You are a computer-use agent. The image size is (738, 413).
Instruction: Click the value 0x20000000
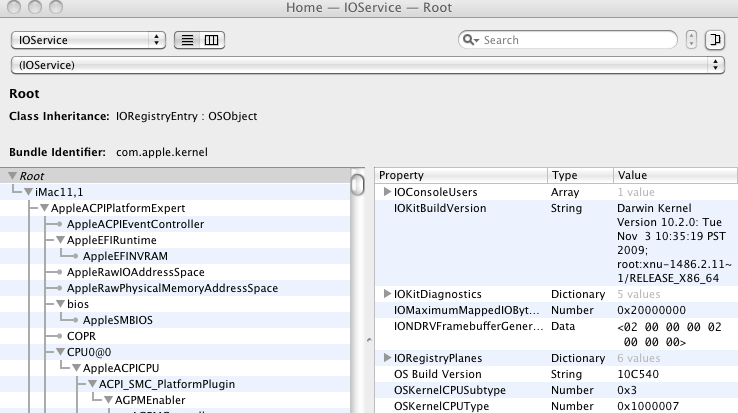tap(651, 310)
